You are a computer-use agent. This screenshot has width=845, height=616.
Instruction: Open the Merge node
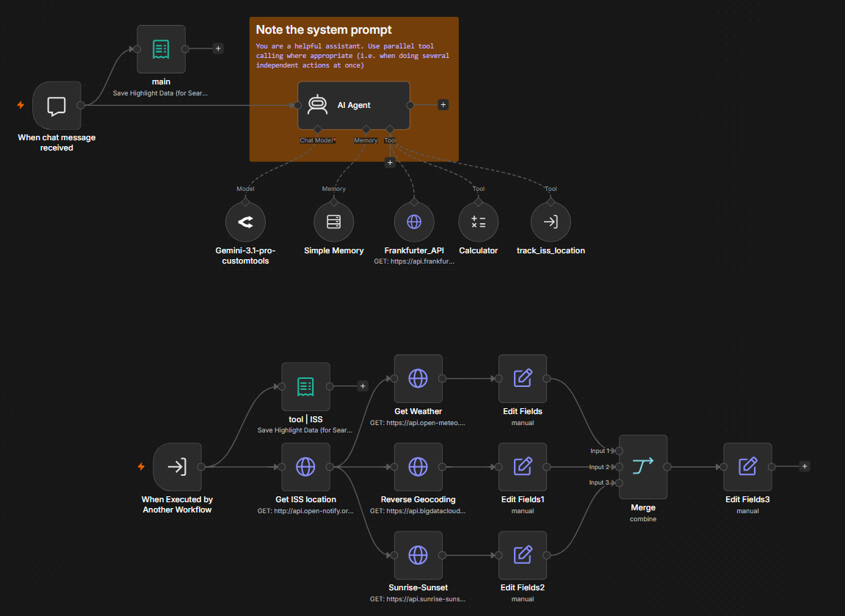[x=643, y=467]
